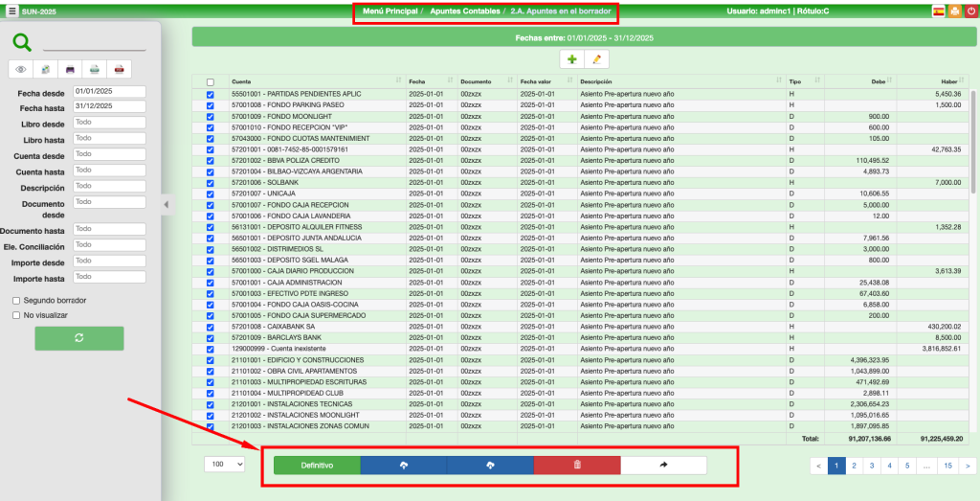Screen dimensions: 980x501
Task: Click the red power logout icon
Action: (x=971, y=11)
